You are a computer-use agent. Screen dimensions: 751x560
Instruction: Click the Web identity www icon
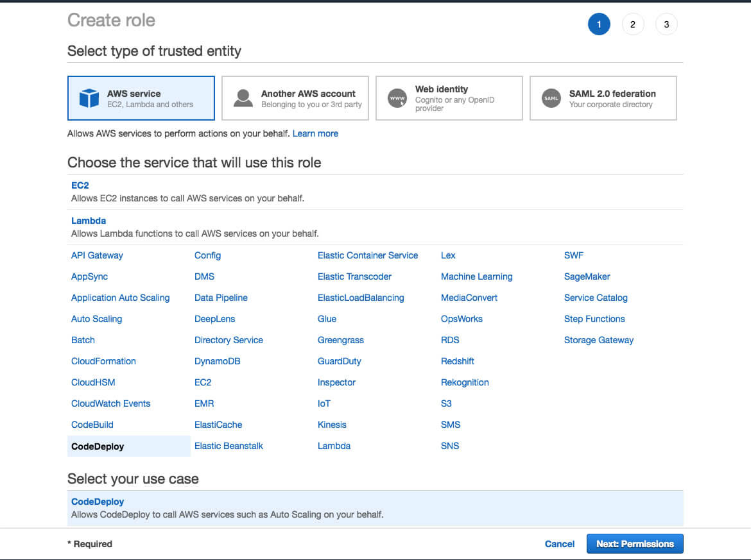397,98
